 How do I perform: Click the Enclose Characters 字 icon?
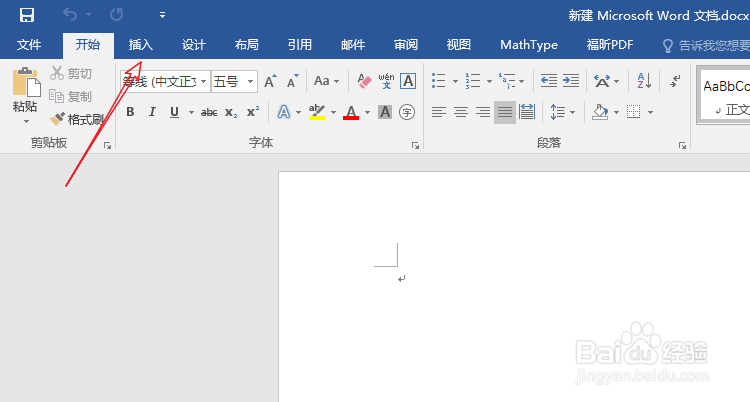(x=407, y=112)
